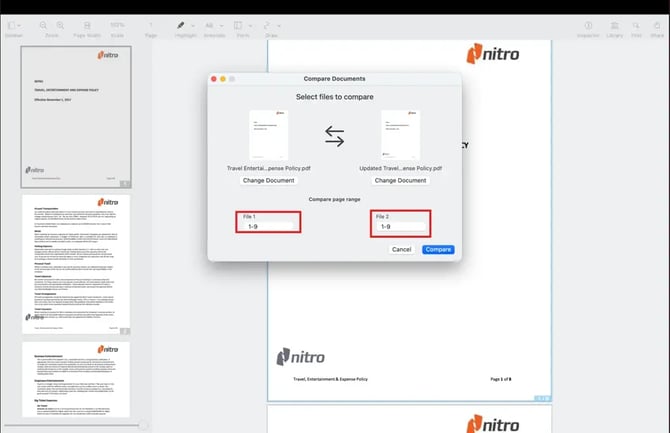This screenshot has height=433, width=670.
Task: Select page 2 thumbnail in sidebar
Action: (x=76, y=264)
